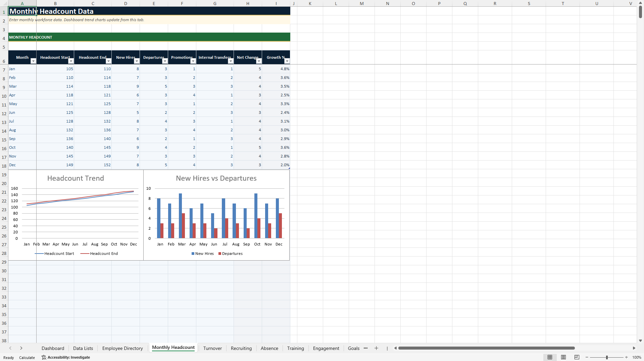Image resolution: width=644 pixels, height=361 pixels.
Task: Select row 7 header
Action: pyautogui.click(x=4, y=70)
